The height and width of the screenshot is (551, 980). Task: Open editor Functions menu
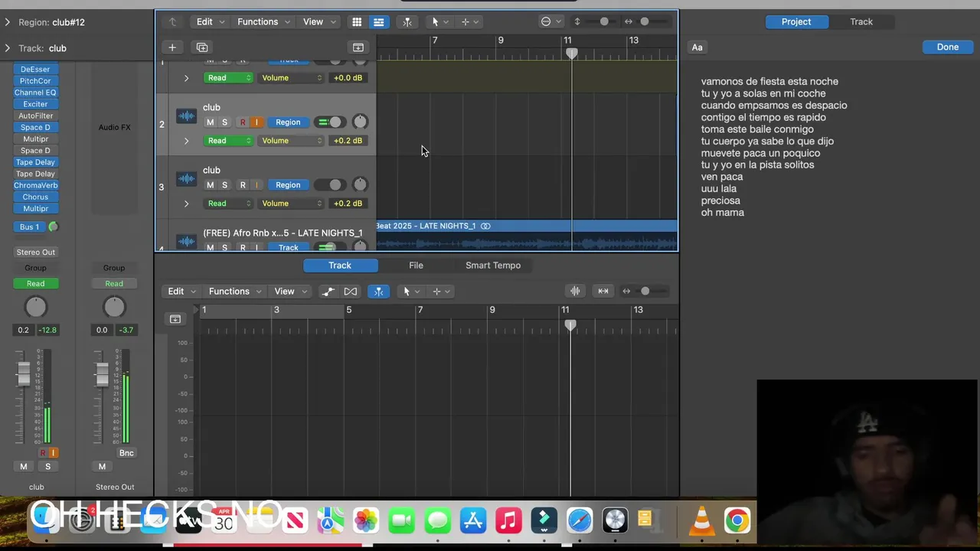[235, 292]
